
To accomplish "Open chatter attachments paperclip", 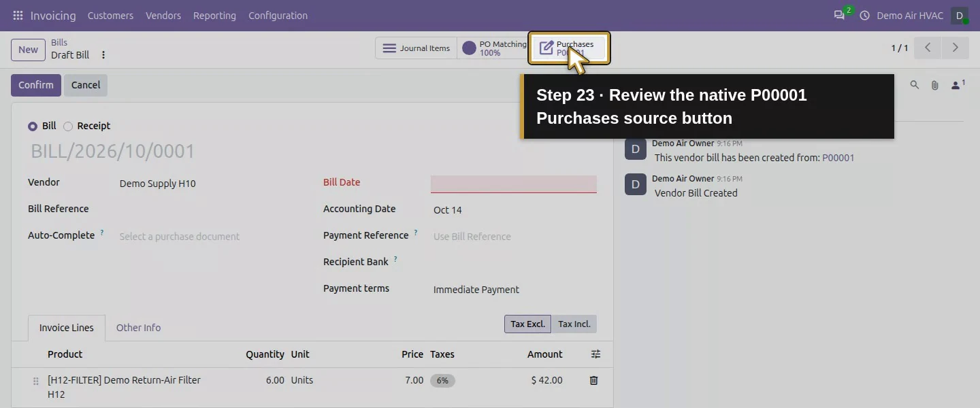I will [934, 85].
